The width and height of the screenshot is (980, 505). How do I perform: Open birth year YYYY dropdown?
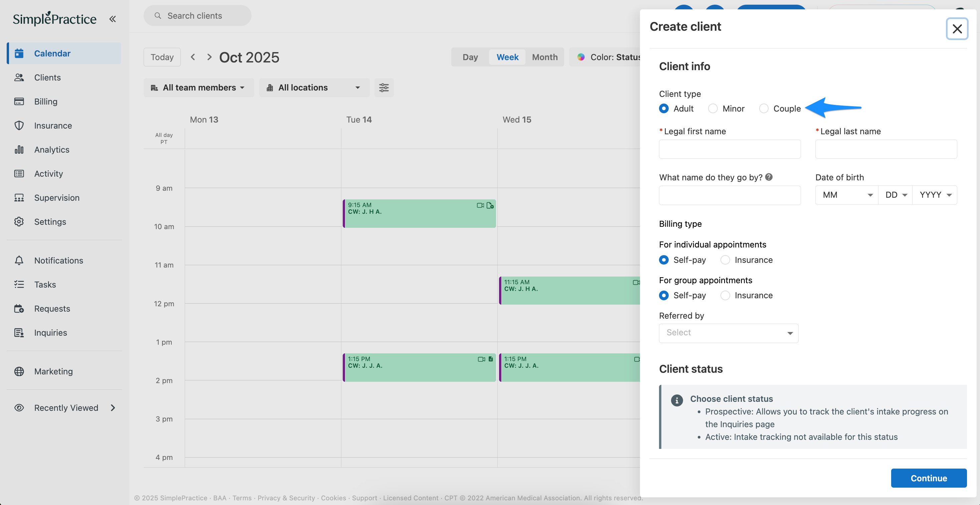click(935, 195)
